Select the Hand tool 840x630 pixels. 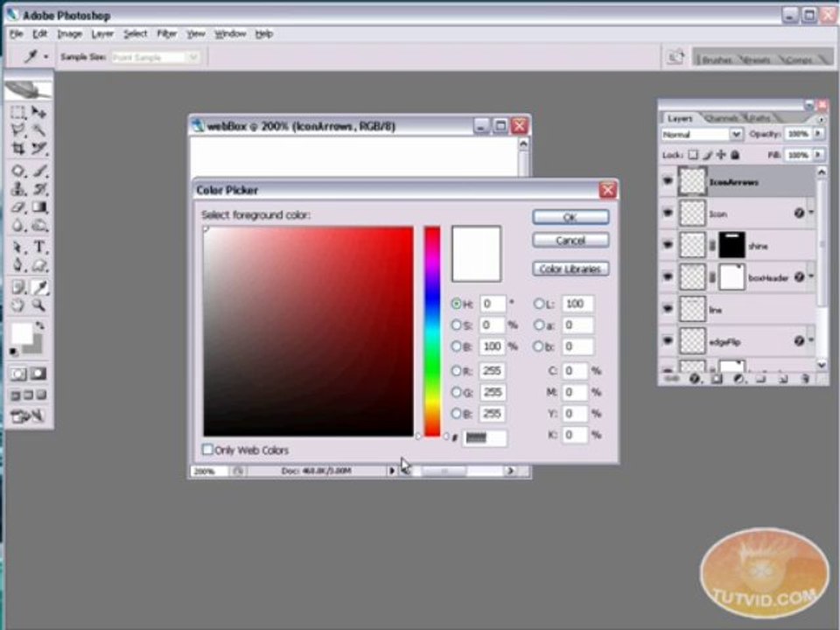pos(18,306)
